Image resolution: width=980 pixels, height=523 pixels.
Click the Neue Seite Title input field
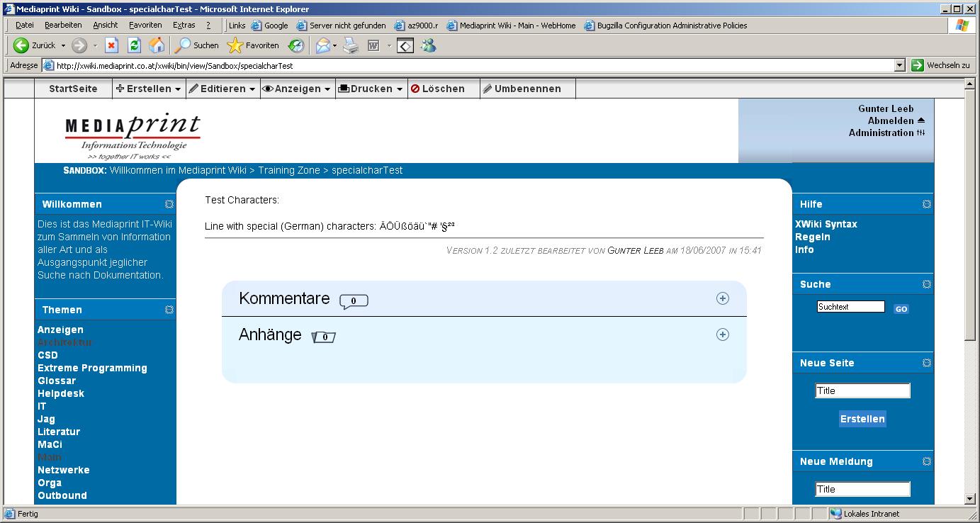[863, 390]
